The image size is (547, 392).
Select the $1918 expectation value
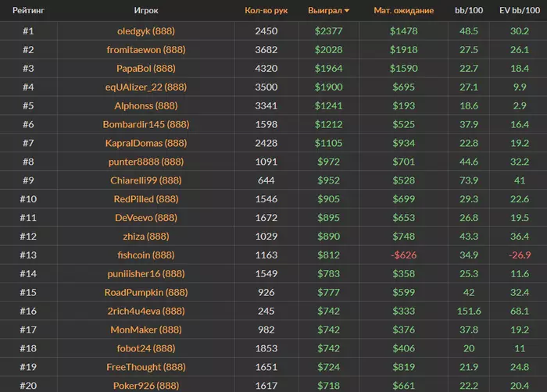404,49
